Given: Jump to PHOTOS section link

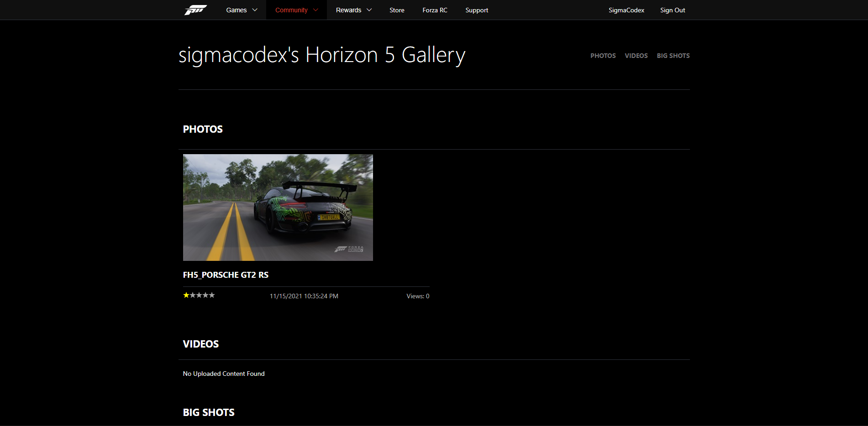Looking at the screenshot, I should [603, 56].
